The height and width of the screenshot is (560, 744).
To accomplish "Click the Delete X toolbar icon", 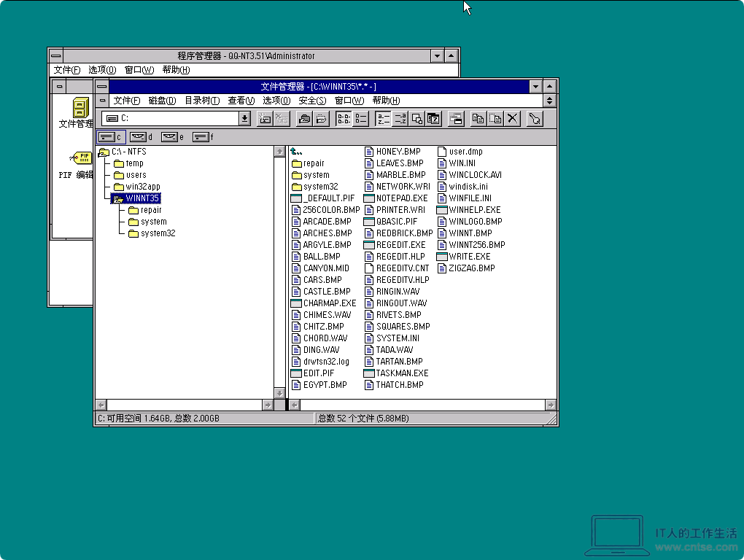I will coord(513,119).
